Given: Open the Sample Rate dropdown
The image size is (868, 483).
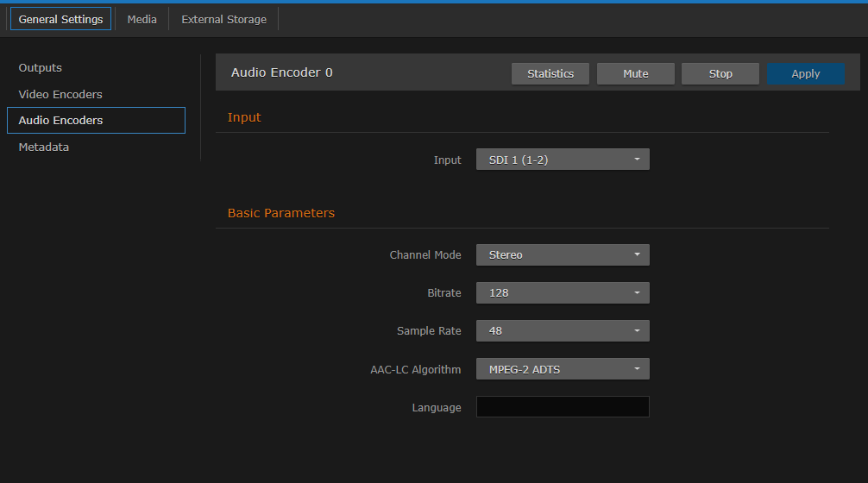Looking at the screenshot, I should coord(563,331).
